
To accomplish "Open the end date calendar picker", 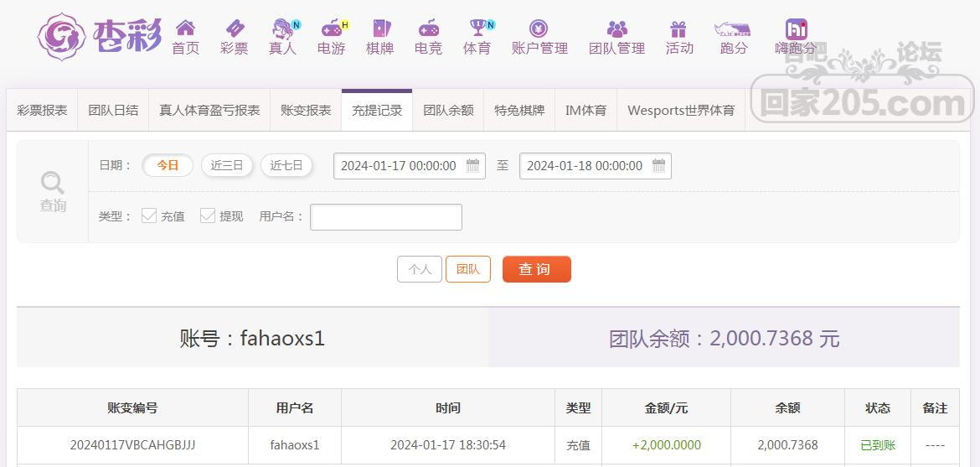I will [659, 166].
